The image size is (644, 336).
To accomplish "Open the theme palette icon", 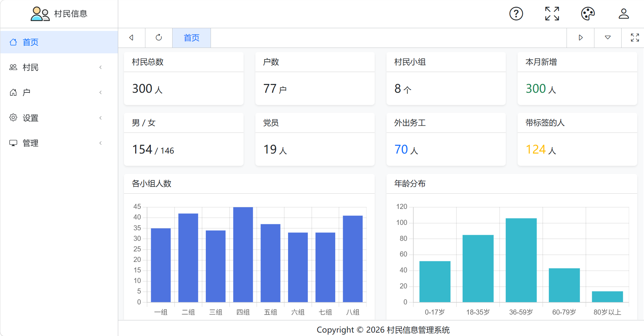I will (588, 14).
